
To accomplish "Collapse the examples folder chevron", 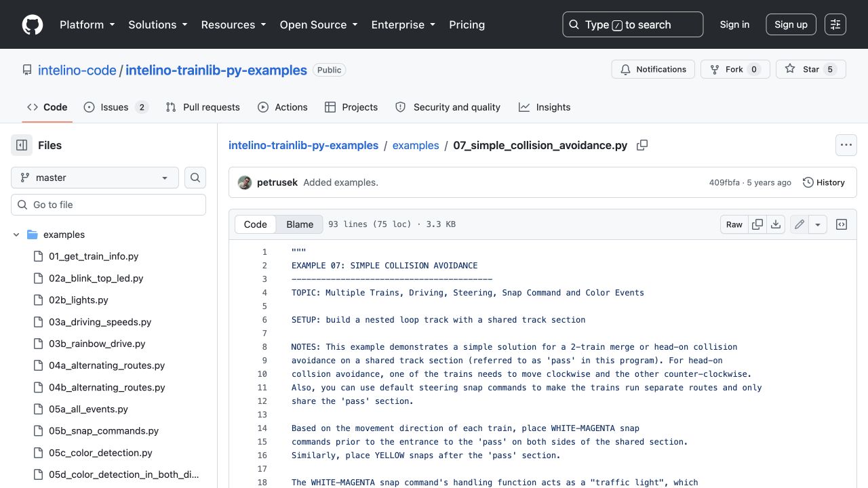I will [16, 235].
